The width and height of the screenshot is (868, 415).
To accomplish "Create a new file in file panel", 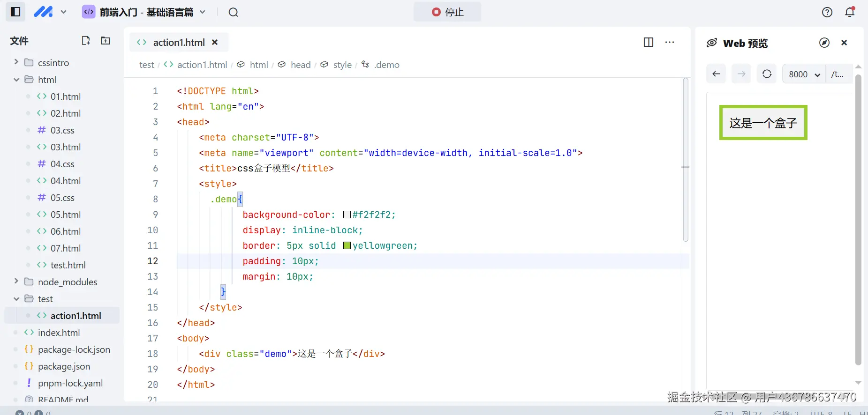I will click(x=85, y=41).
